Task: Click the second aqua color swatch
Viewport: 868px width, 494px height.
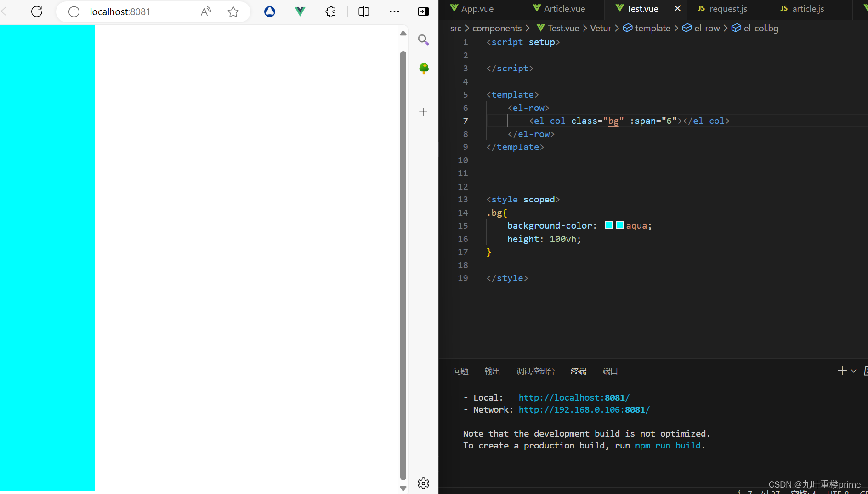Action: (x=620, y=225)
